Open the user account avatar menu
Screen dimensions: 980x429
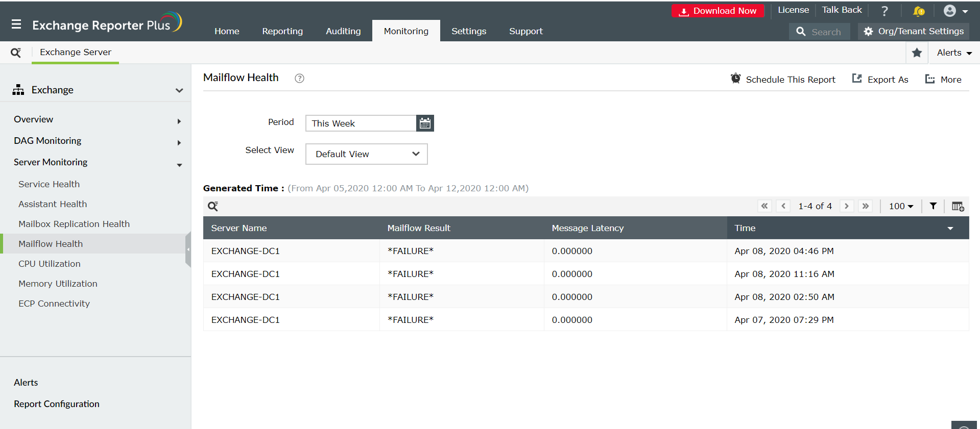tap(955, 11)
